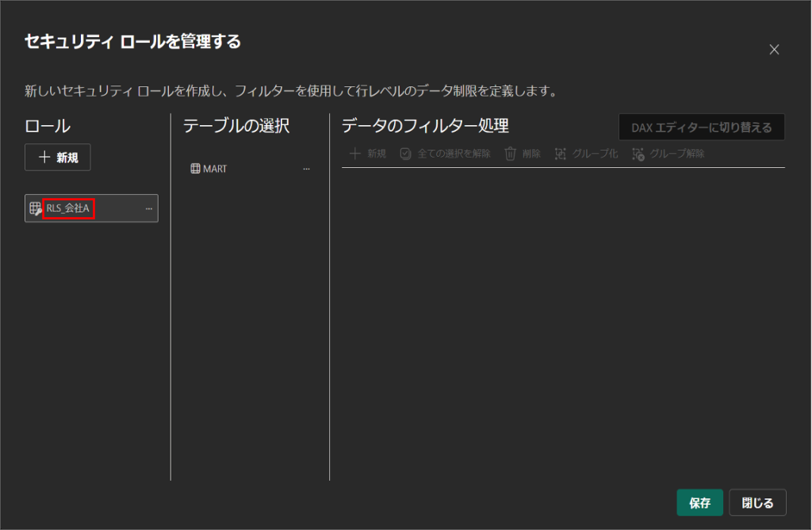Image resolution: width=812 pixels, height=530 pixels.
Task: Click the MART table grid icon
Action: tap(195, 169)
